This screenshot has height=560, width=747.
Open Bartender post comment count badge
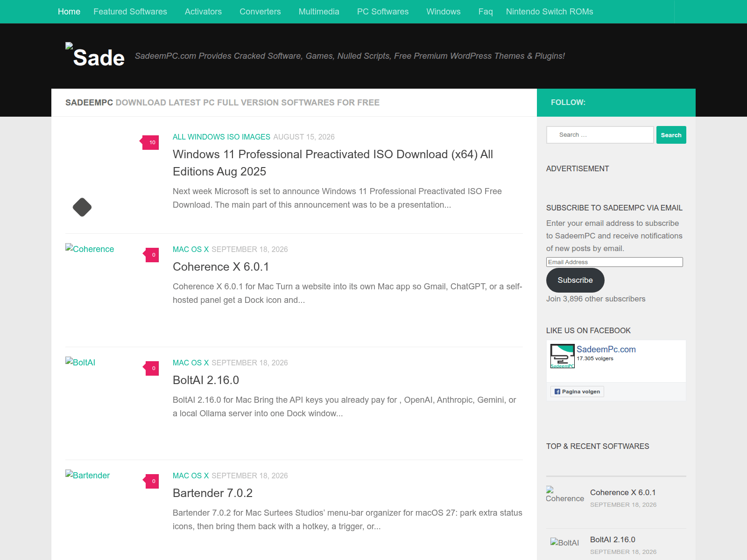(x=152, y=481)
